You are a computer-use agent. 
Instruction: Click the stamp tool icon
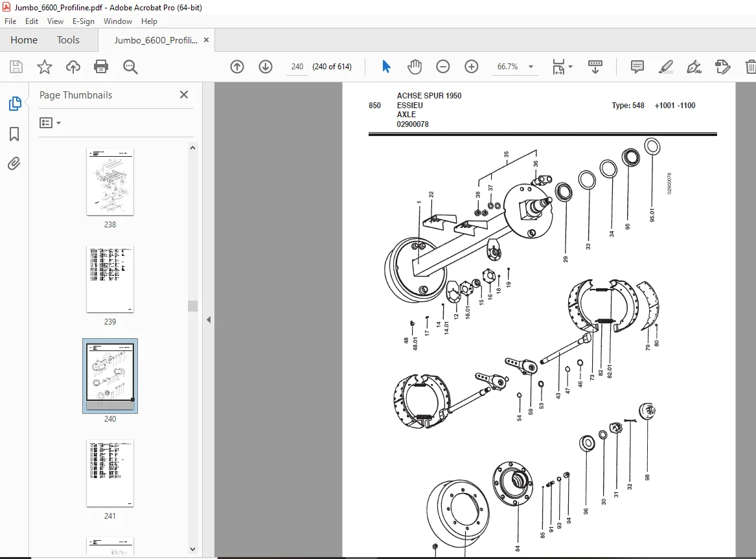(722, 67)
